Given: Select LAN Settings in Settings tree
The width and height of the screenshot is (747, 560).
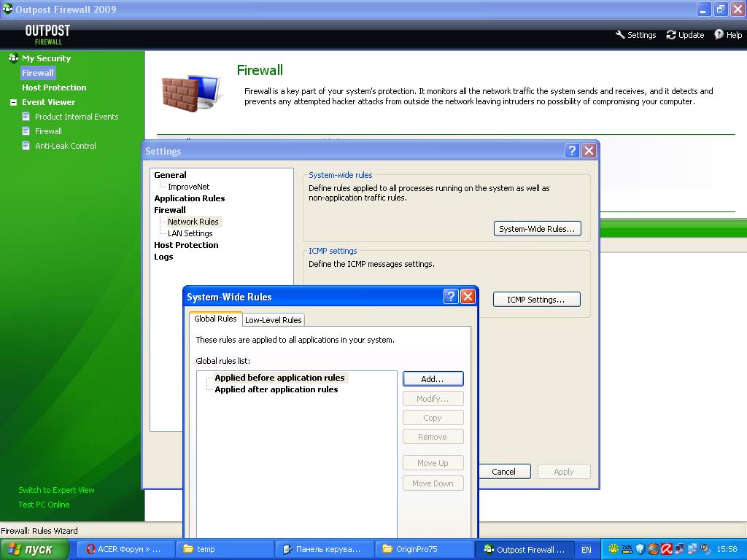Looking at the screenshot, I should tap(190, 233).
